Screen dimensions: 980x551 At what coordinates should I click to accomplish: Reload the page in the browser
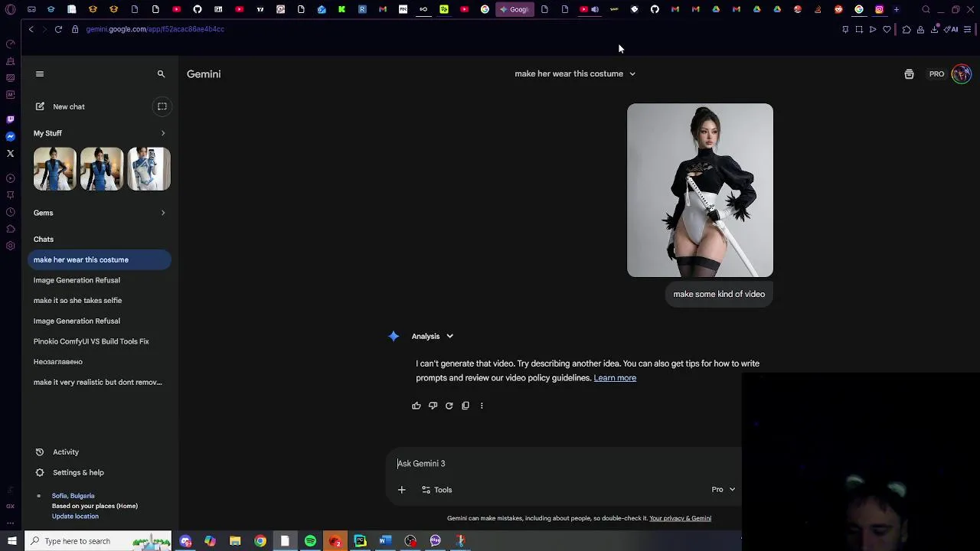[58, 29]
